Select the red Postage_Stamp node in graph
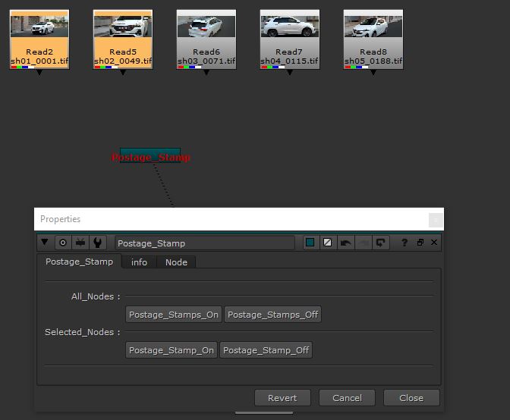 click(150, 156)
